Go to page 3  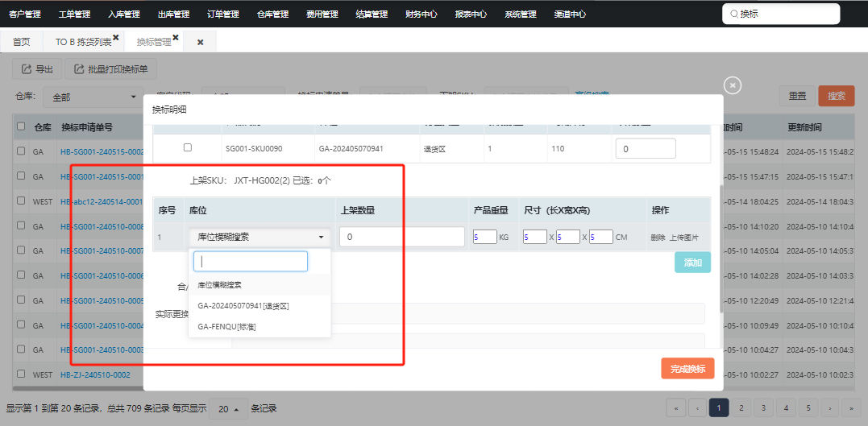[763, 408]
